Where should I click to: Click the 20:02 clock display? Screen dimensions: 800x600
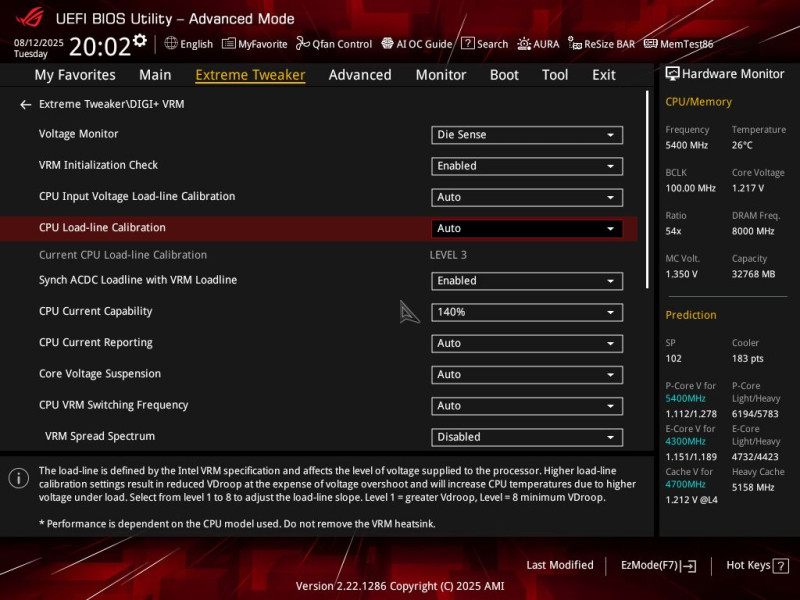point(100,46)
